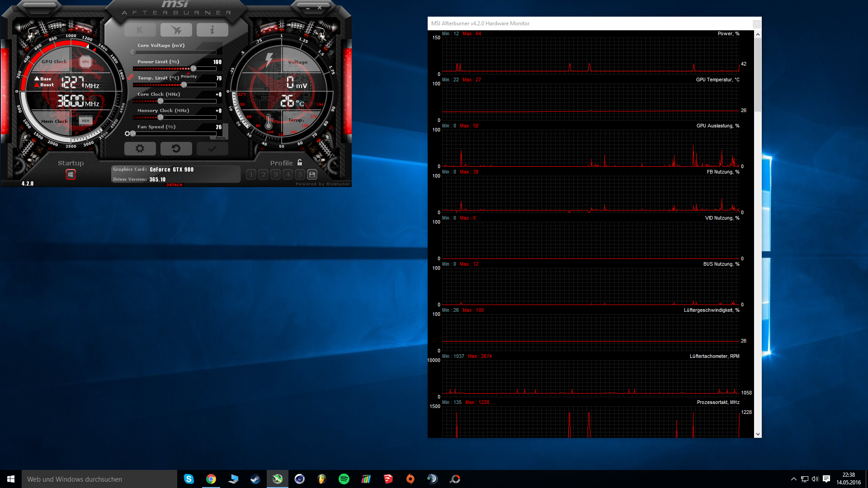Toggle Apply at Windows Startup button

click(x=71, y=174)
